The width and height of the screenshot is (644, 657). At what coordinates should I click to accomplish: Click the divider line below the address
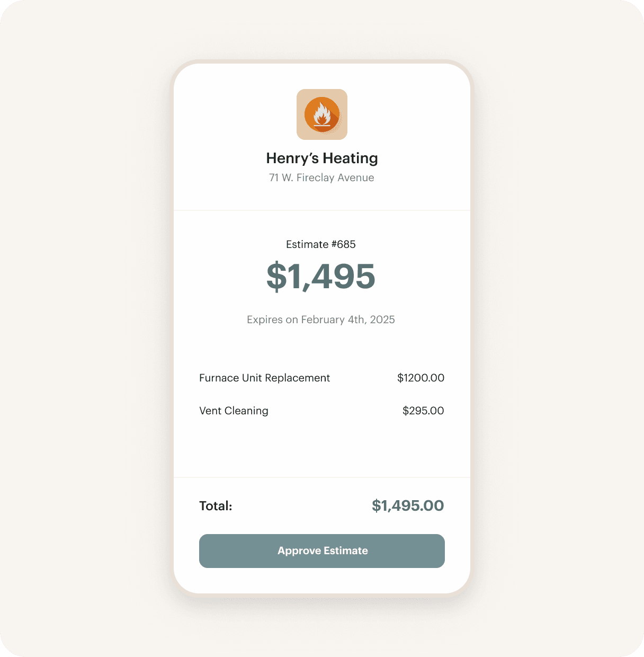322,210
